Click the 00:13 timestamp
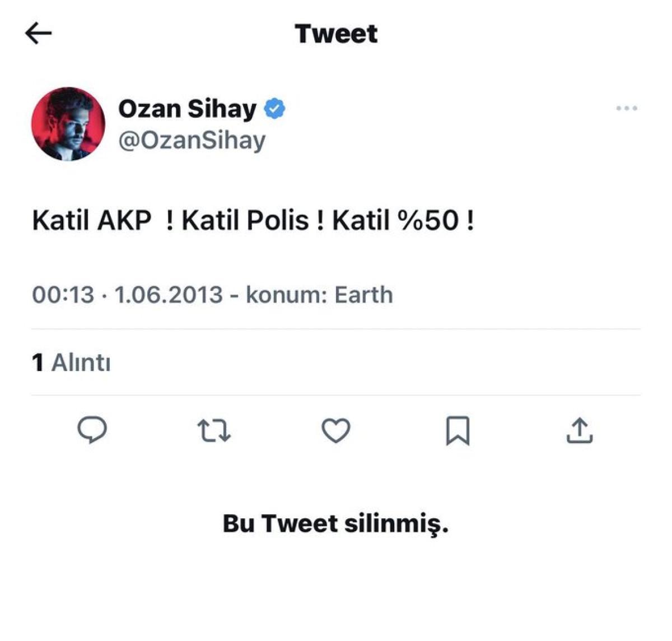This screenshot has height=641, width=672. pyautogui.click(x=63, y=295)
